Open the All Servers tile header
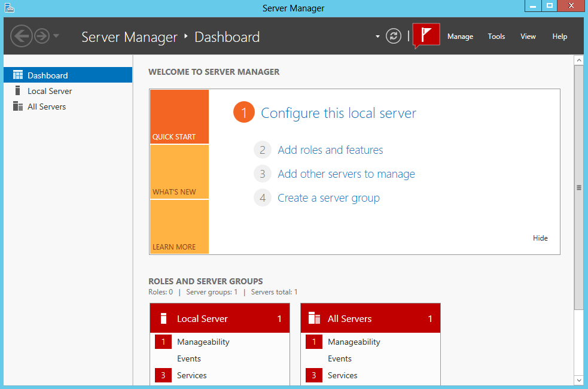588x389 pixels. [x=370, y=318]
